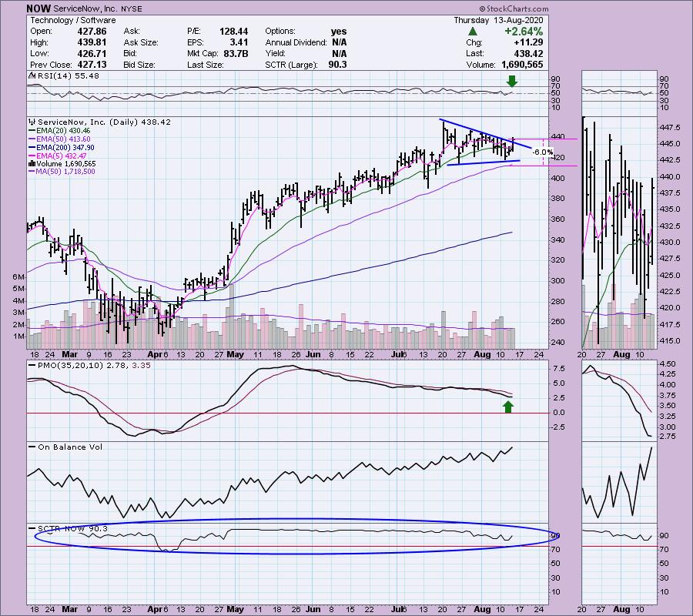Click the ServiceNow, Inc. (Daily) 438.42 title

104,122
